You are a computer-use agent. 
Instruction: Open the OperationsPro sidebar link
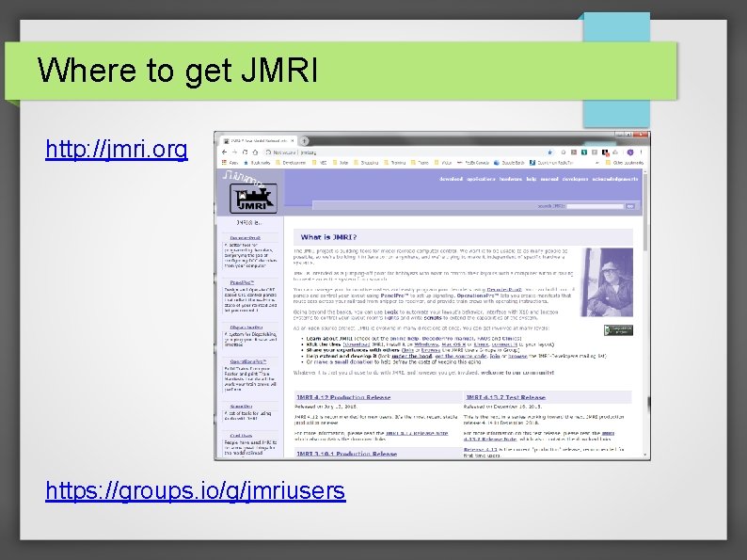pos(248,361)
